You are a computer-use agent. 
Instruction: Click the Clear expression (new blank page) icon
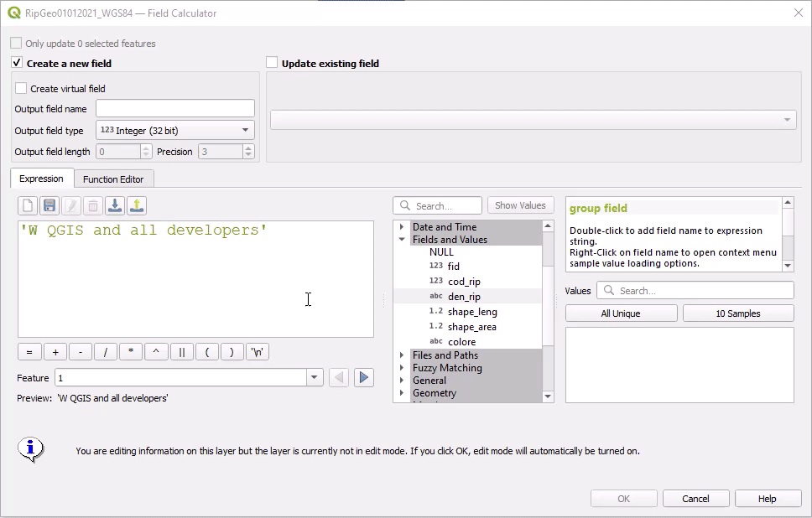pyautogui.click(x=28, y=205)
